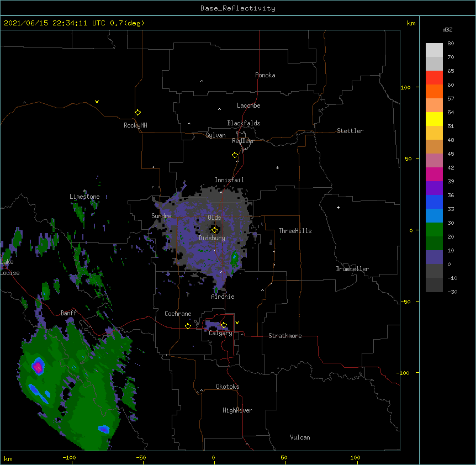
Task: Click the Stettler city label
Action: coord(350,131)
